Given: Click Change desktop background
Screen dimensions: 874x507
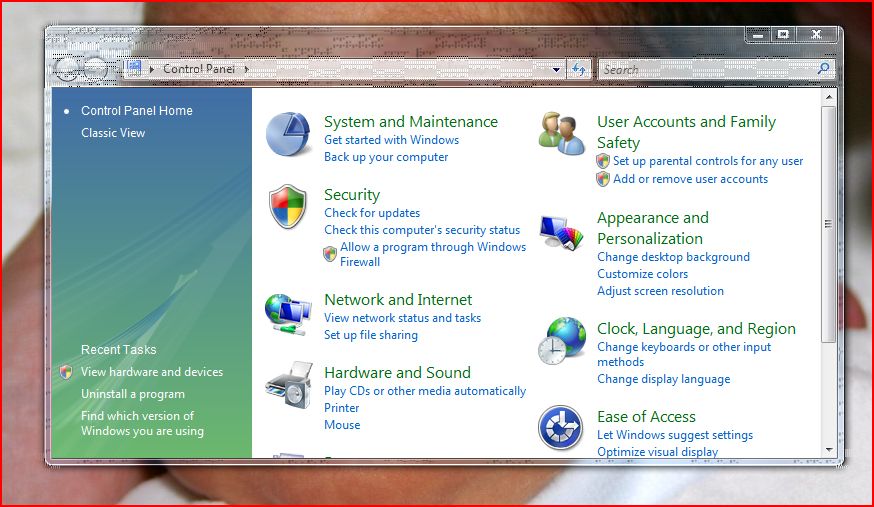Looking at the screenshot, I should pos(673,257).
